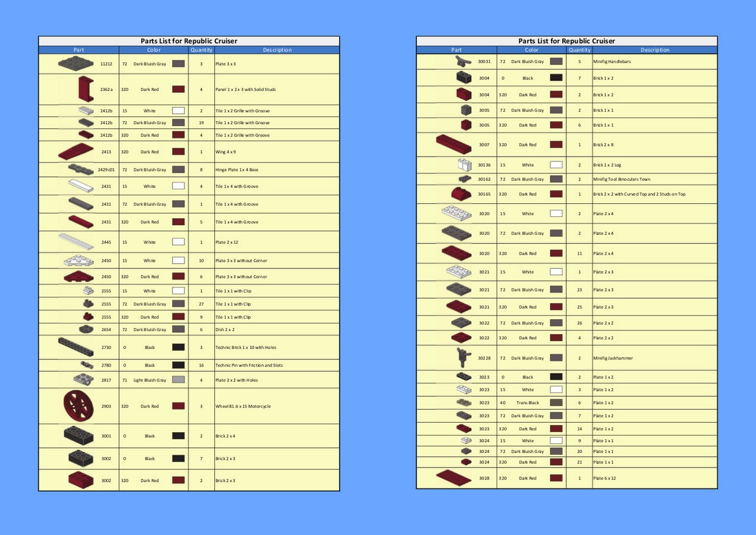The height and width of the screenshot is (535, 756).
Task: Select part number 30228
Action: (484, 358)
